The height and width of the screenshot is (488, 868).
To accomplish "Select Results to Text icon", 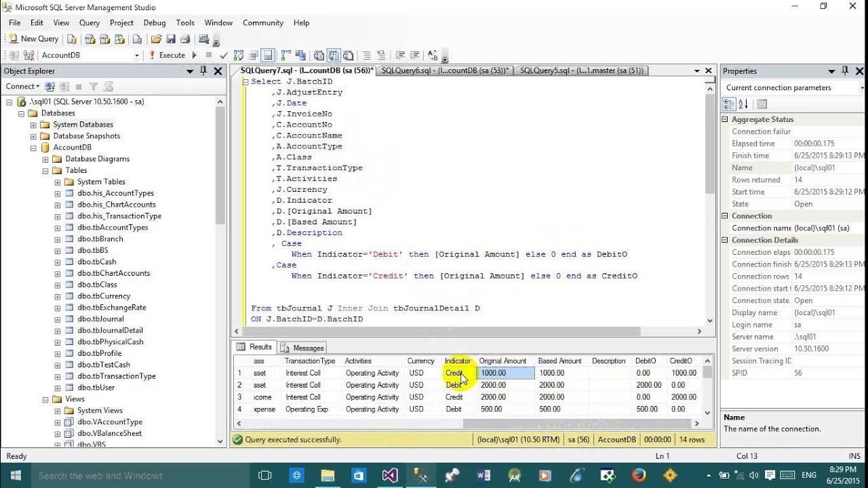I will 319,56.
